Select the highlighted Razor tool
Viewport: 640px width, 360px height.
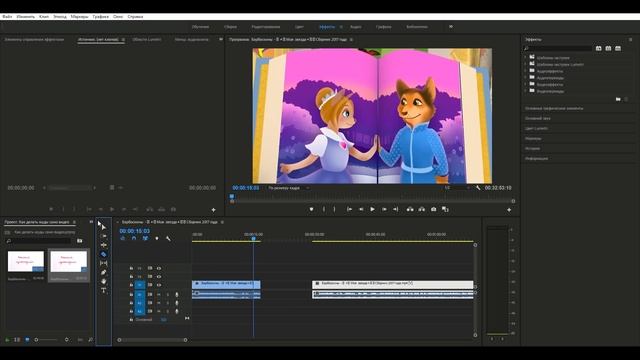pos(103,254)
